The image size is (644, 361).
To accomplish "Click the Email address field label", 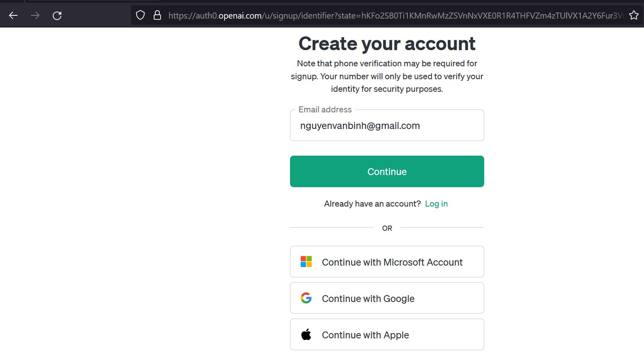I will point(325,110).
